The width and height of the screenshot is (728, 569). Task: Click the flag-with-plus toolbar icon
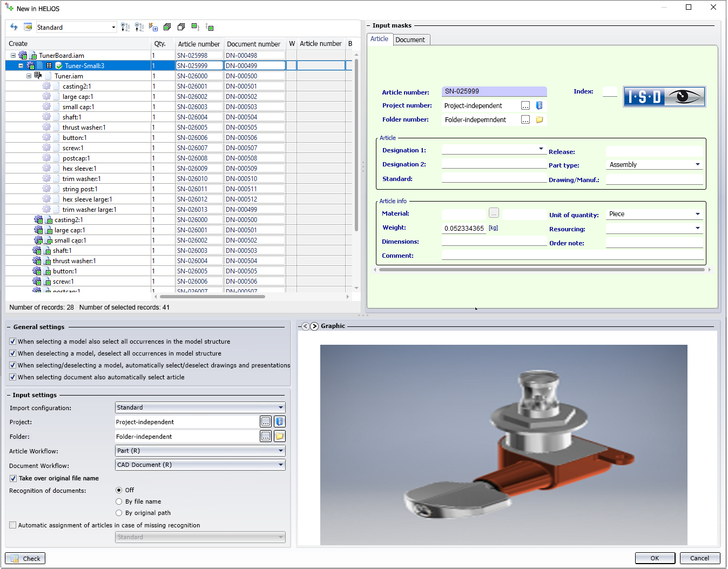[x=153, y=27]
